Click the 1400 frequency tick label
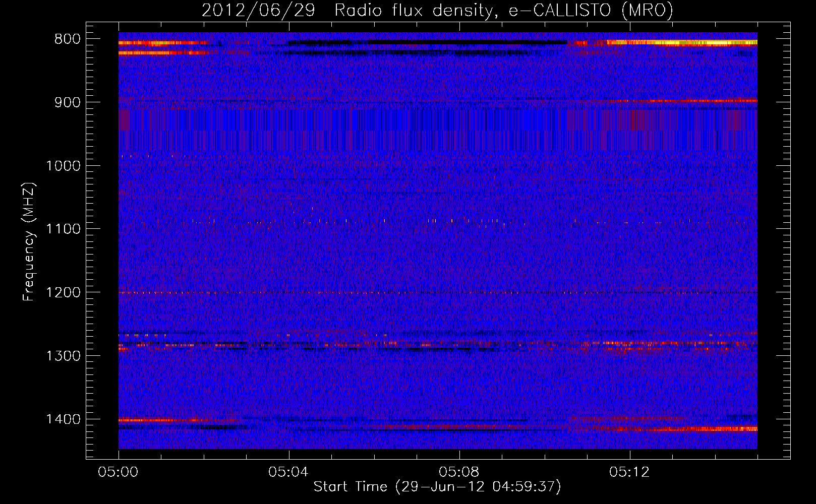 tap(63, 419)
